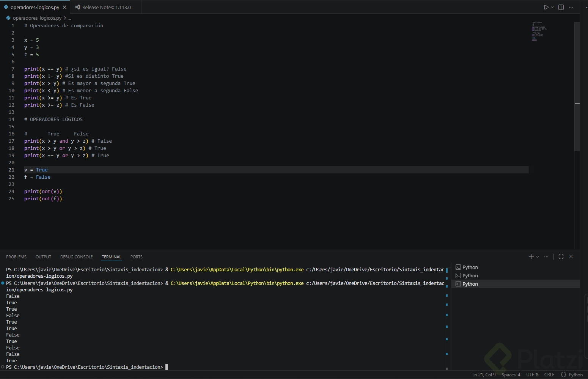Close the operadores-logicos.py tab
The width and height of the screenshot is (588, 379).
pyautogui.click(x=64, y=7)
